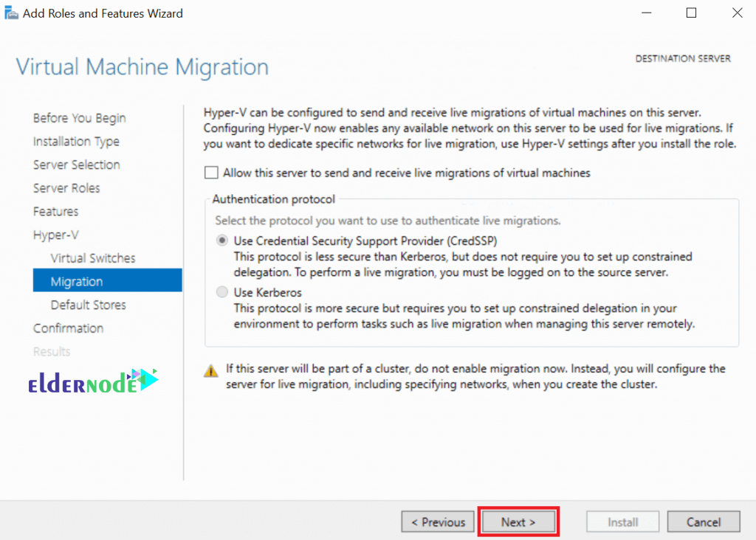Go to the Confirmation step
756x540 pixels.
(x=69, y=328)
